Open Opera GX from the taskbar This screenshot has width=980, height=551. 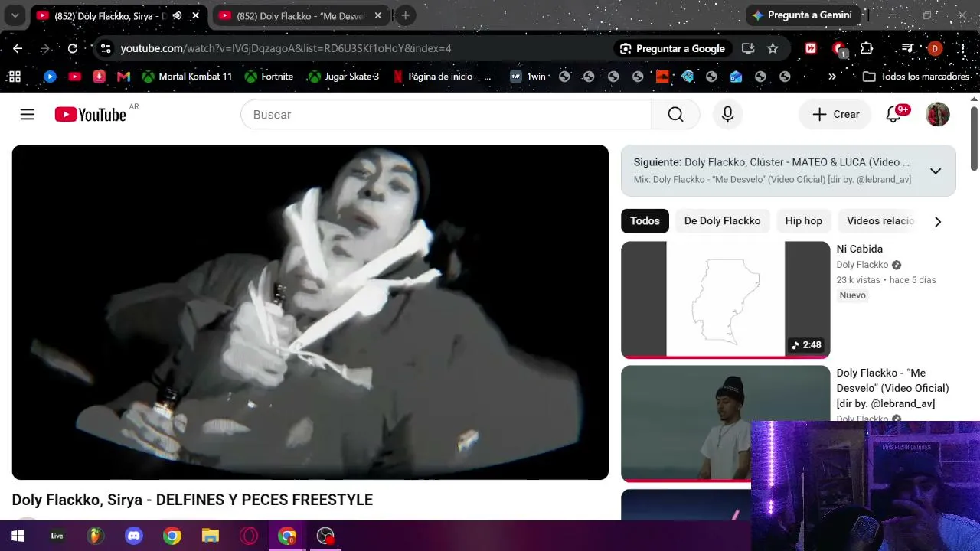click(249, 536)
